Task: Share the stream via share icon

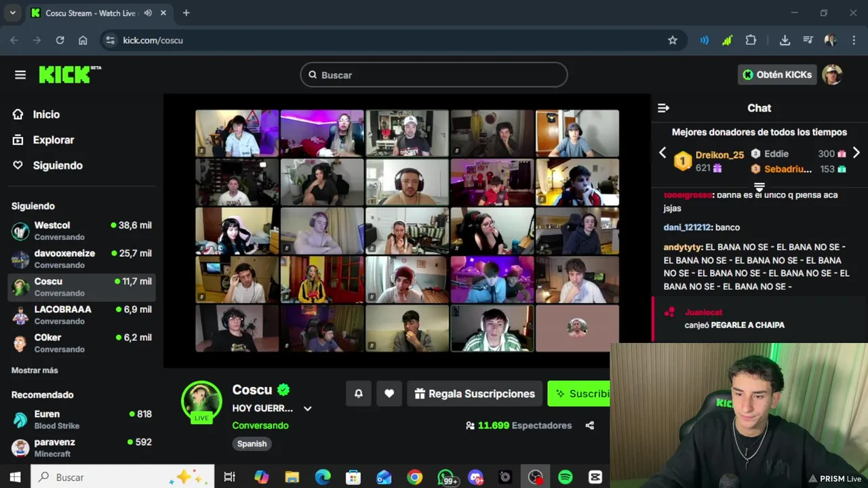Action: tap(589, 426)
